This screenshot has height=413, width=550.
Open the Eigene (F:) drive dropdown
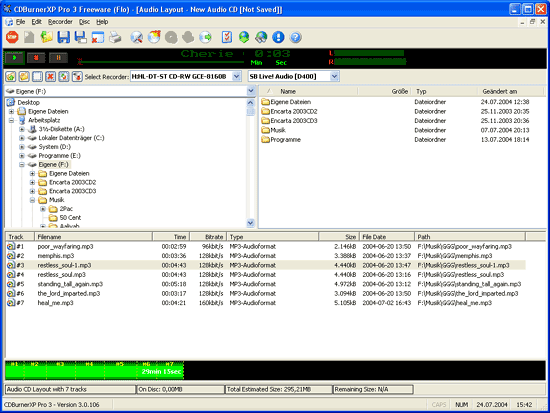coord(251,91)
